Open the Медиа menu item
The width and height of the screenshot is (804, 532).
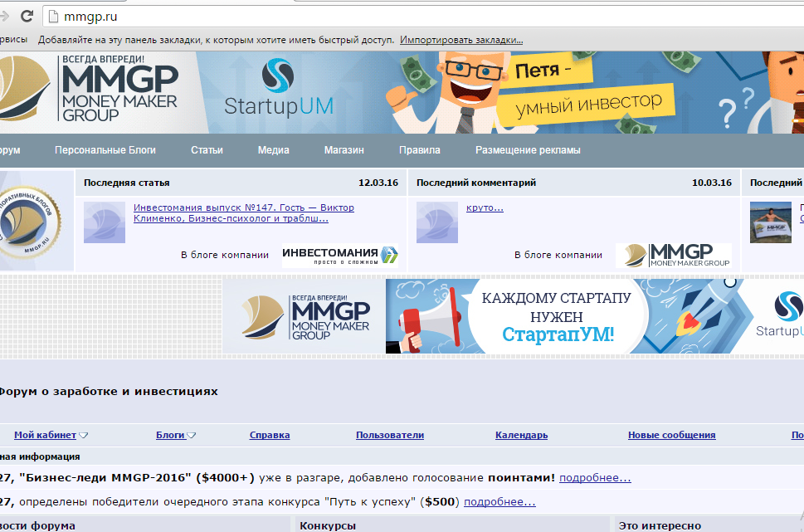(273, 150)
